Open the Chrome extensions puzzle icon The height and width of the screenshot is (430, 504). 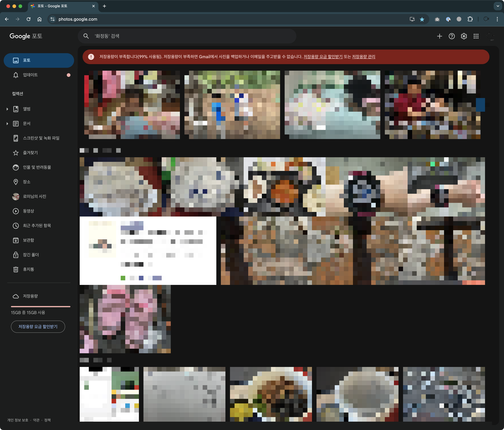(x=470, y=19)
